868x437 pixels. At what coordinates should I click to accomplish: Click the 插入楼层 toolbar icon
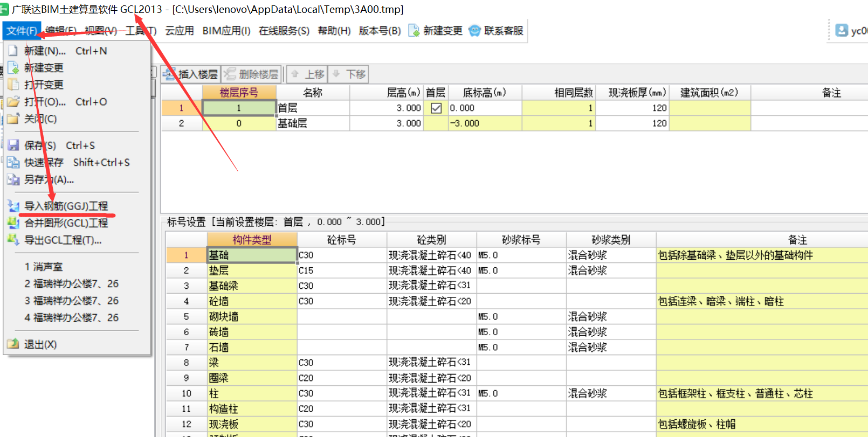[170, 74]
